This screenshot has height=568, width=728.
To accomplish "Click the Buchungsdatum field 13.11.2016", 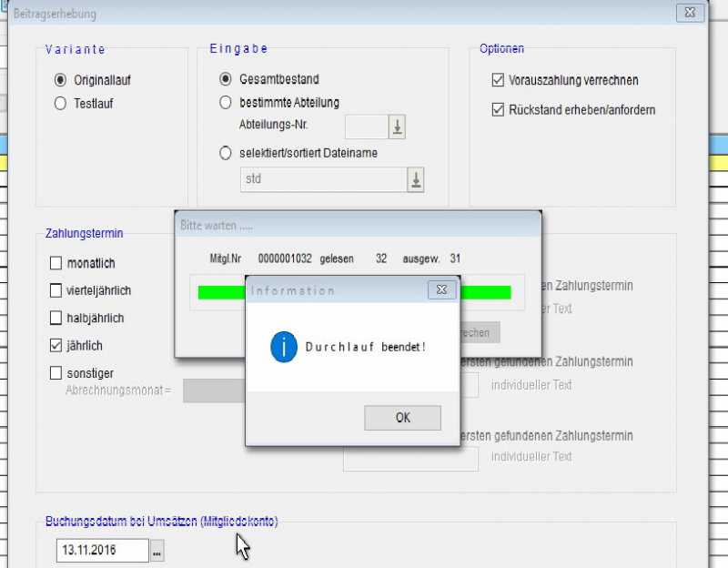I will [101, 551].
